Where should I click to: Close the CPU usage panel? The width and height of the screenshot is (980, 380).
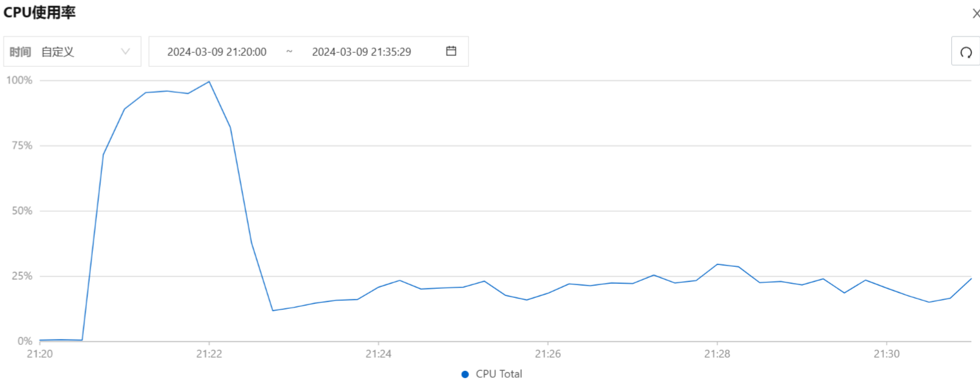point(976,13)
